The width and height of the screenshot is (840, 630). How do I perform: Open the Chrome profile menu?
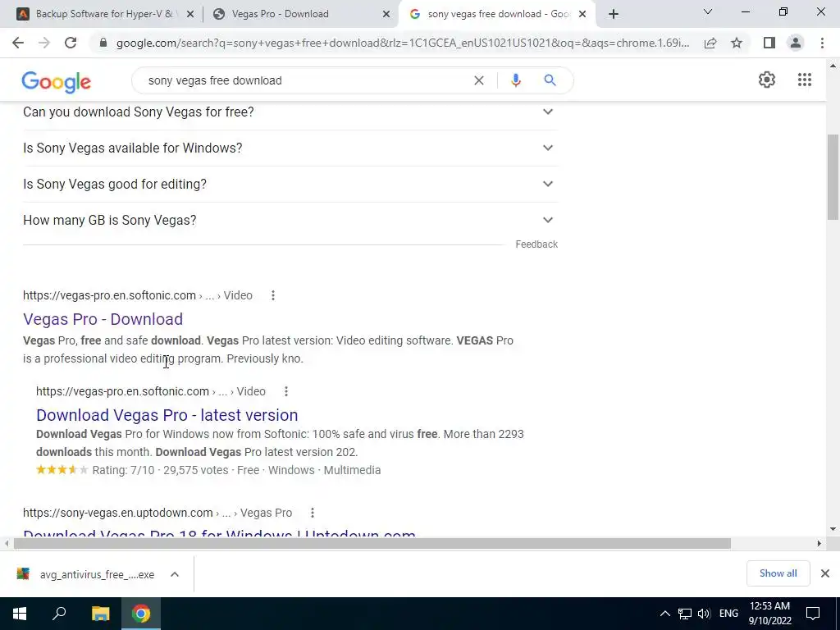[x=796, y=43]
